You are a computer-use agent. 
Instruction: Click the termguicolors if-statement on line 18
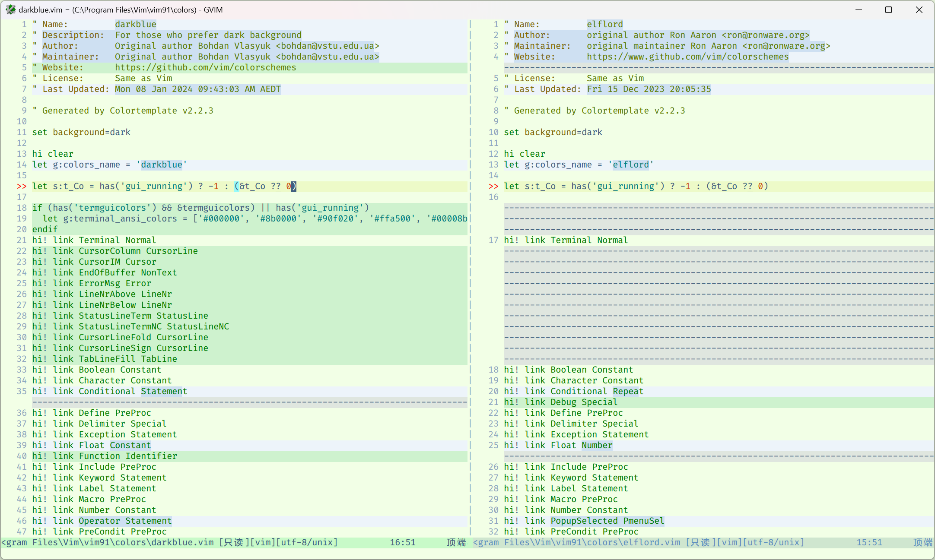tap(200, 208)
